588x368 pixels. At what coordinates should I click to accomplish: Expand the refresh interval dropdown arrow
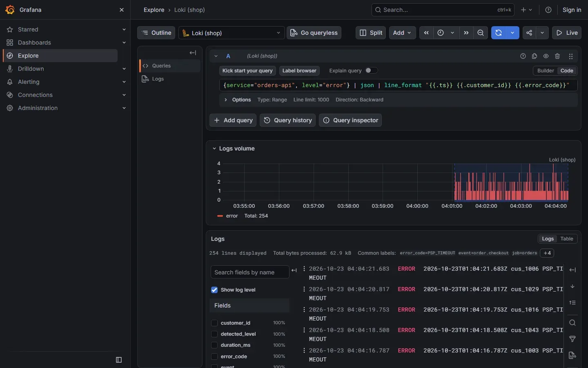[512, 33]
